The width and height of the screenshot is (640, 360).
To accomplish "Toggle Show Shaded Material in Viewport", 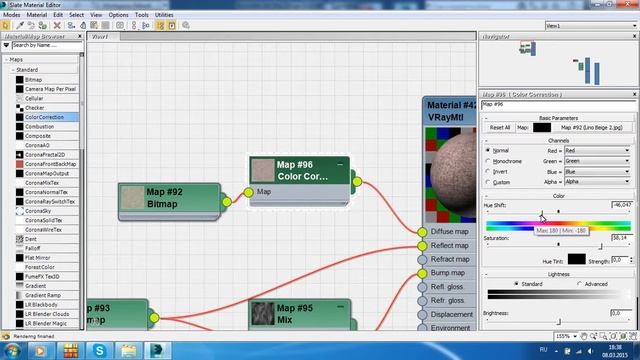I will coord(94,25).
